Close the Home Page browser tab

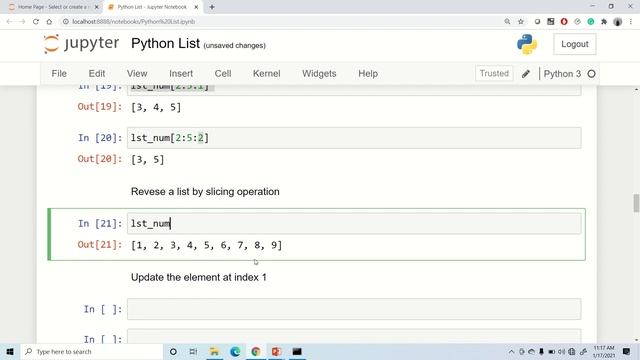click(x=97, y=7)
